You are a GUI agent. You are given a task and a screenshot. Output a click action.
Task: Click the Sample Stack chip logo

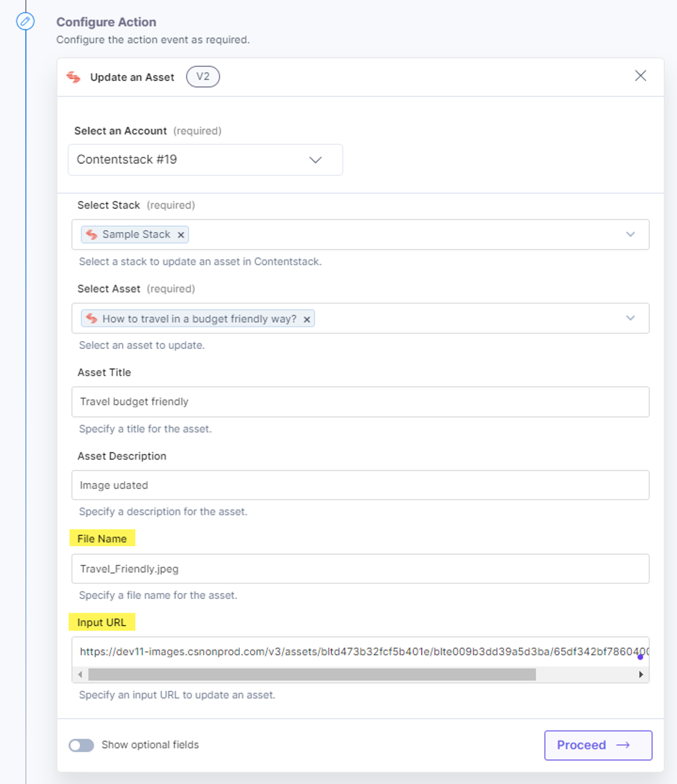92,235
